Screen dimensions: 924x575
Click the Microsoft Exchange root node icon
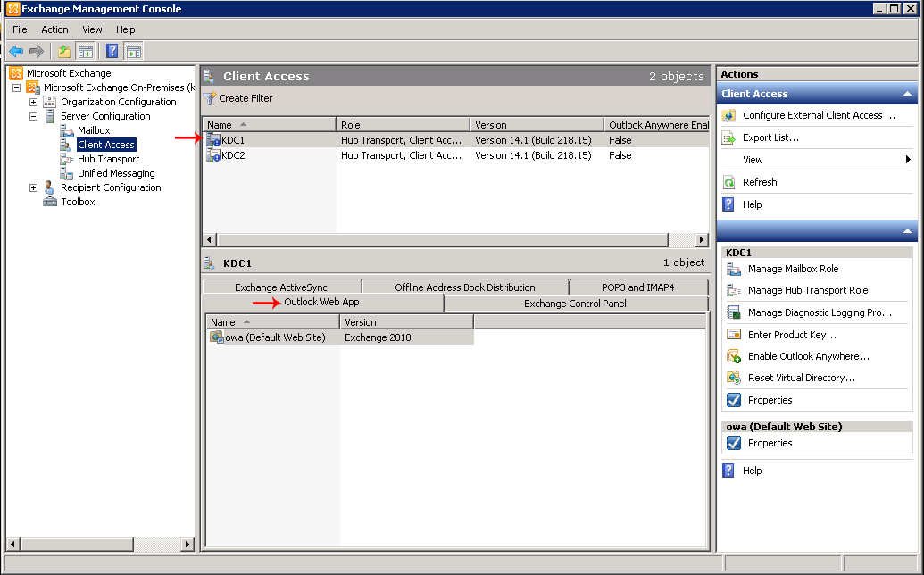(16, 73)
